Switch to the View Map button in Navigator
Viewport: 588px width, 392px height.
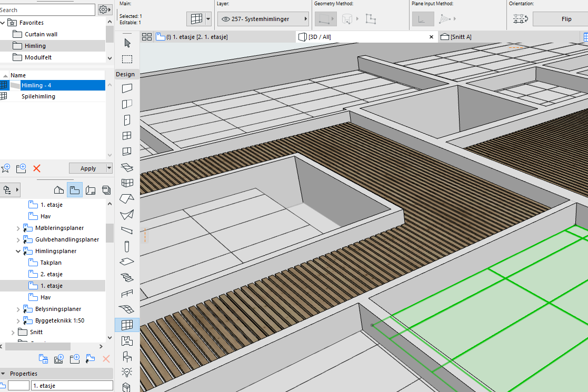(x=75, y=190)
